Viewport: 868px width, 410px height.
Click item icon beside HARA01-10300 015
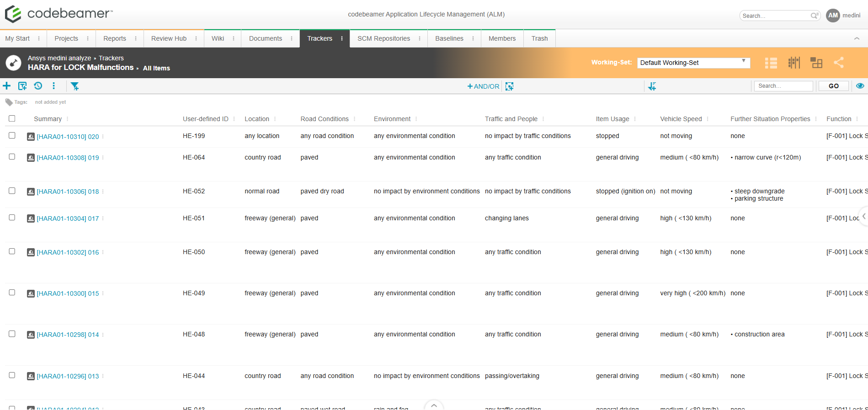click(x=31, y=293)
